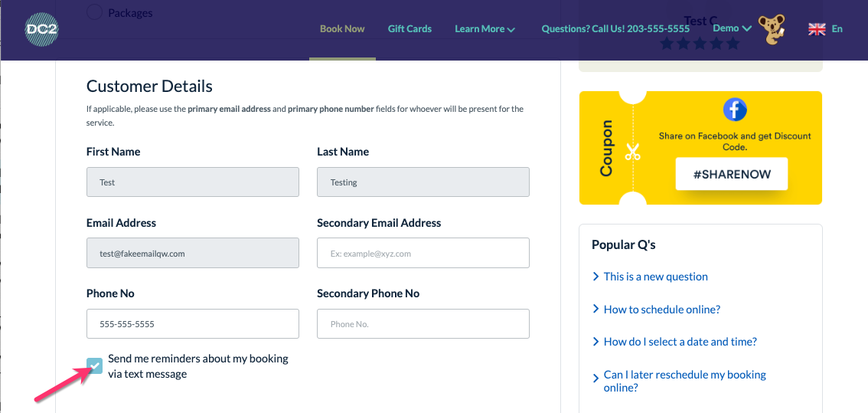This screenshot has width=868, height=413.
Task: Expand the "This is a new question" item
Action: click(655, 277)
